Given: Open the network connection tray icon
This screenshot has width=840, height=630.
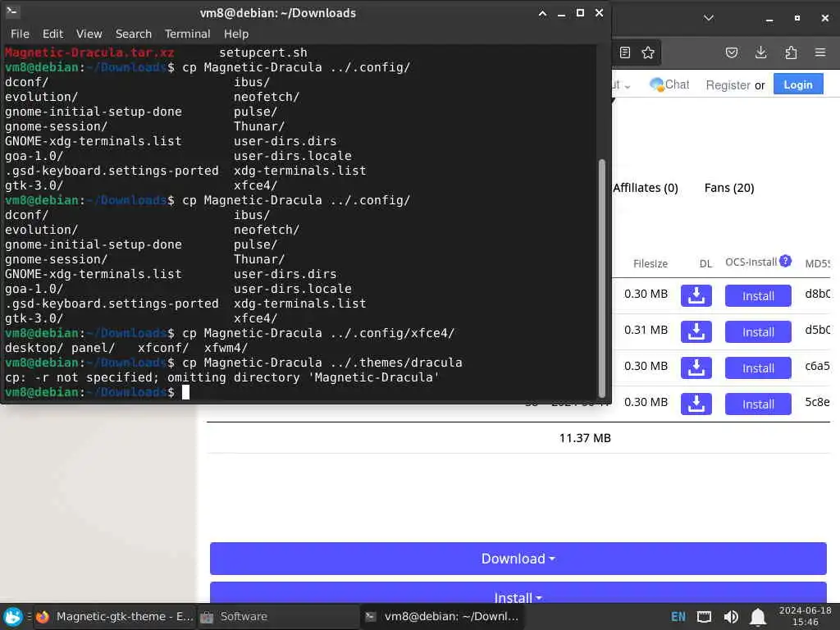Looking at the screenshot, I should tap(704, 617).
